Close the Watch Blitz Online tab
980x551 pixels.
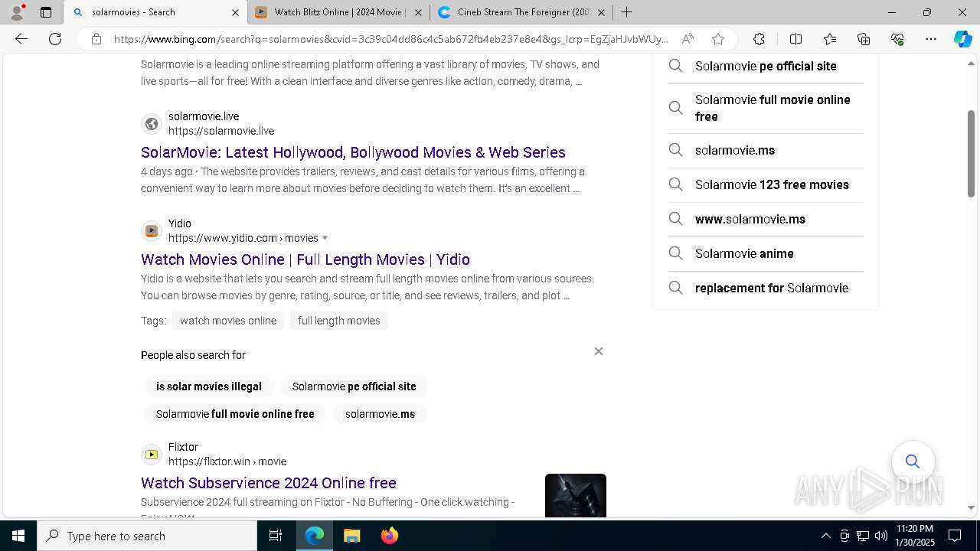pyautogui.click(x=418, y=12)
